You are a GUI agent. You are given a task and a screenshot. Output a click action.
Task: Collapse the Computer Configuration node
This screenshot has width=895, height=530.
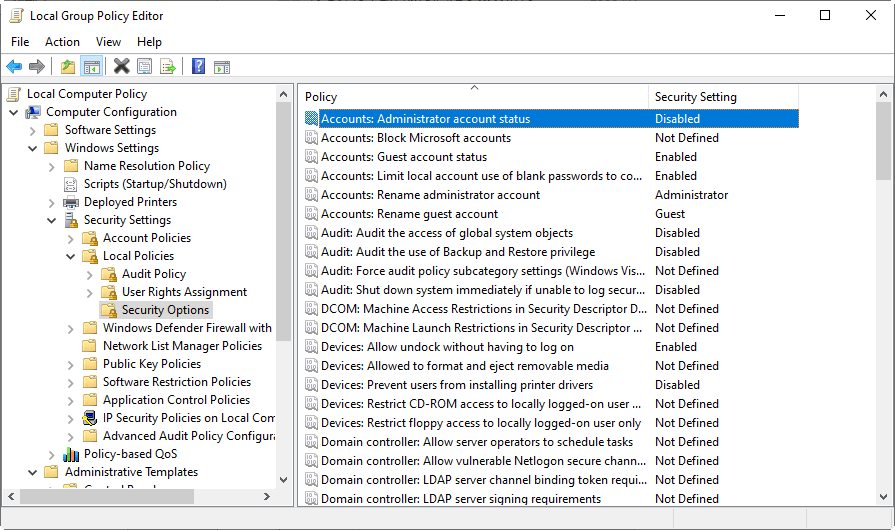(14, 112)
